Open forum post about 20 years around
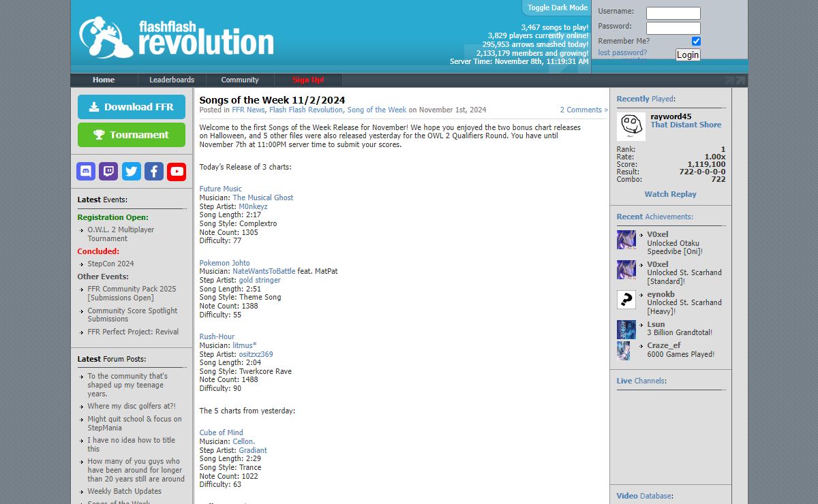 pyautogui.click(x=136, y=470)
